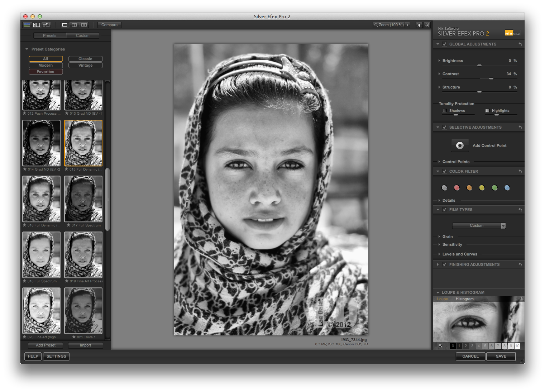This screenshot has width=545, height=392.
Task: Click the Add Preset button
Action: [x=46, y=345]
